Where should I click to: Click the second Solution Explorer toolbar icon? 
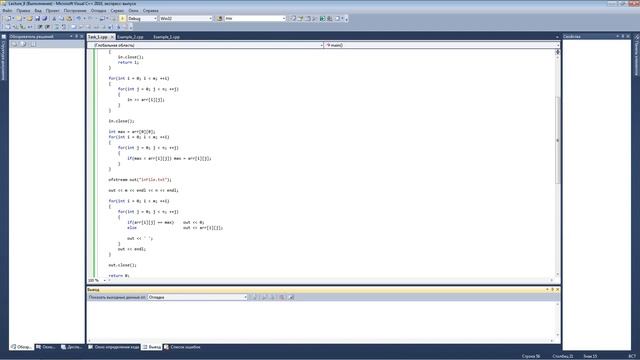24,44
